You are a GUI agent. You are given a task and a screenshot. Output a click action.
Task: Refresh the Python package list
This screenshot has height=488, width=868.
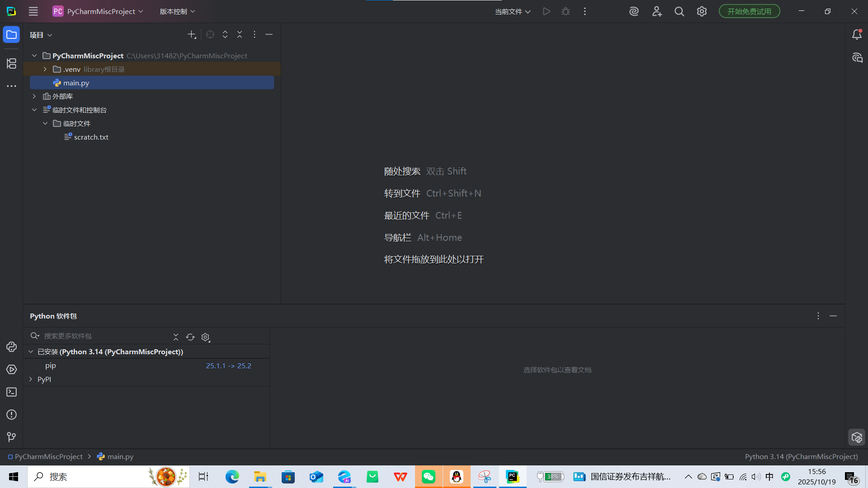point(190,337)
